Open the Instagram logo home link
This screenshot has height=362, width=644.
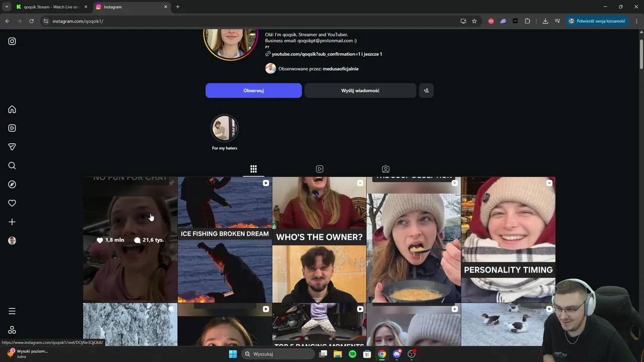(12, 41)
